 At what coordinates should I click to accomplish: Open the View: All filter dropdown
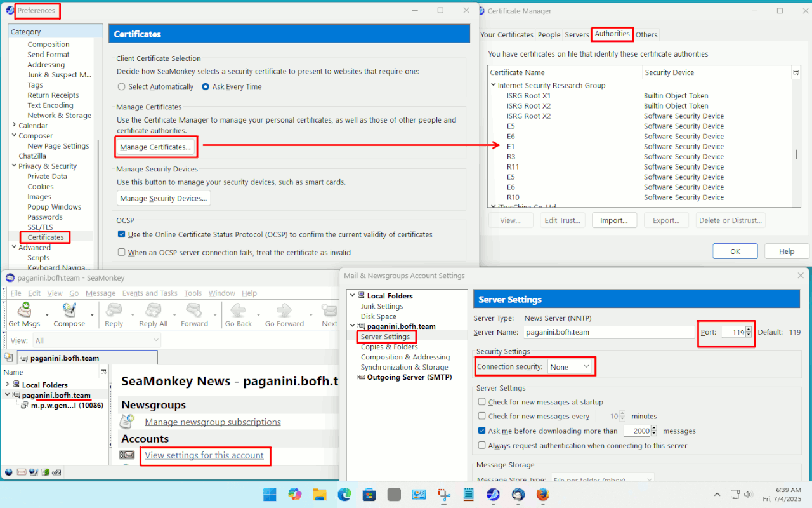pos(96,341)
